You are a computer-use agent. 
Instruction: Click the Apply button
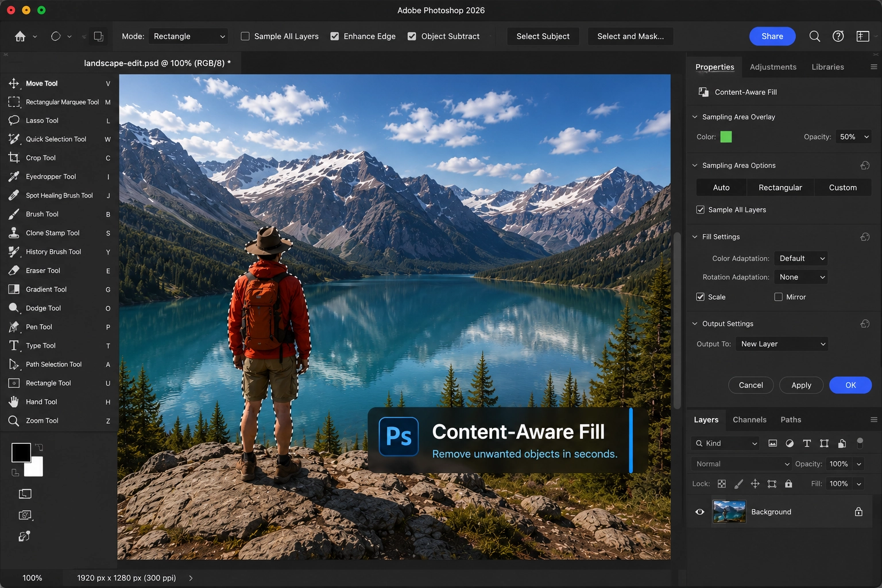[801, 385]
